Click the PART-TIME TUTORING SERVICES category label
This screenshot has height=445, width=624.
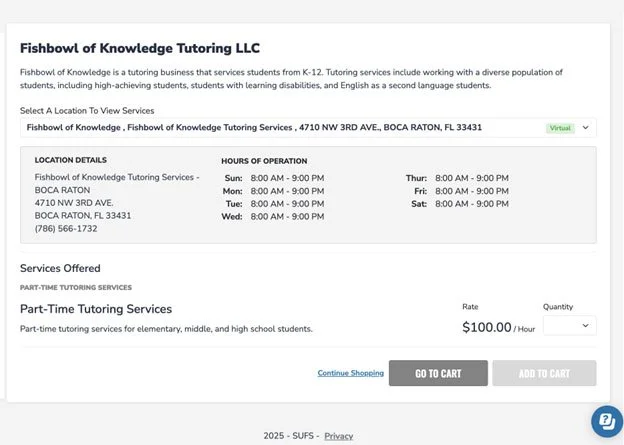[x=76, y=287]
